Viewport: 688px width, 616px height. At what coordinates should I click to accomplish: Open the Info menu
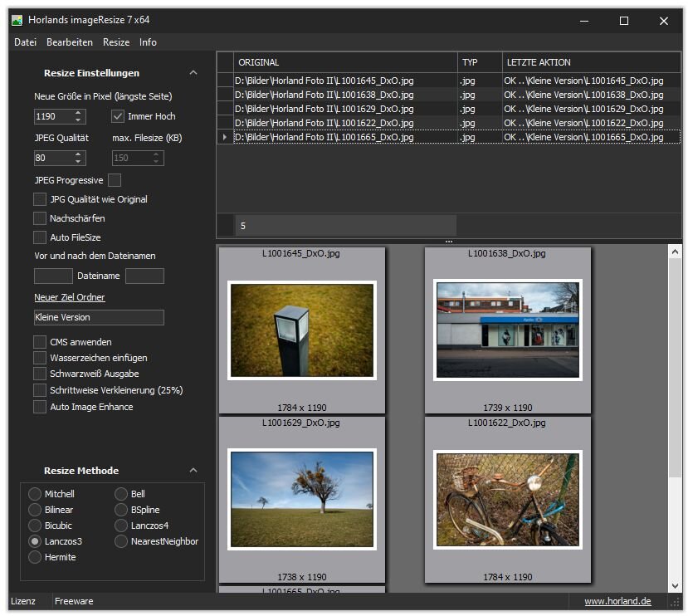click(148, 42)
